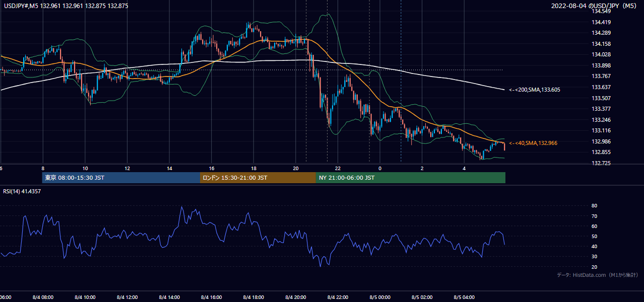644x302 pixels.
Task: Click price axis value 134.158
Action: (601, 44)
